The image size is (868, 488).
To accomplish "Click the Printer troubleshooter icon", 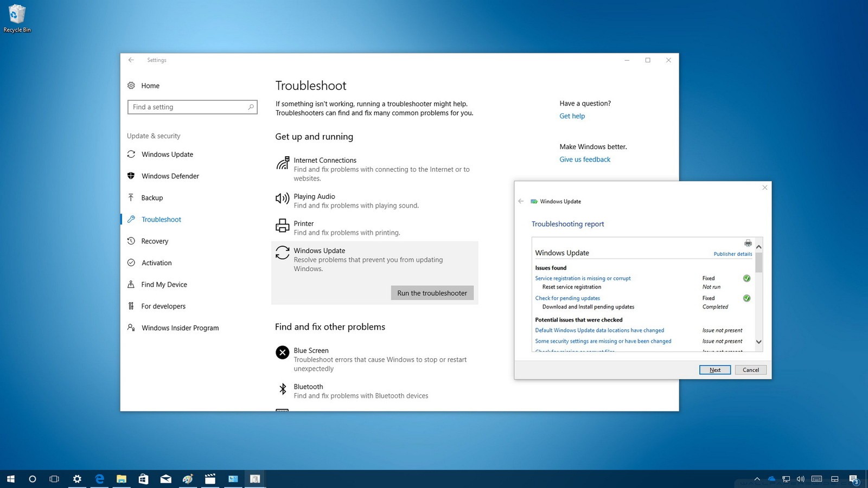I will (x=282, y=226).
